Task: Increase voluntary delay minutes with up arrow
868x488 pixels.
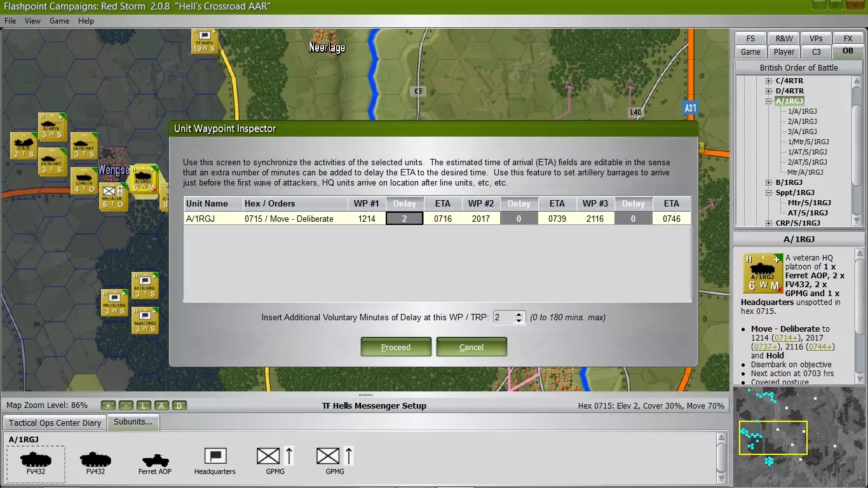Action: click(519, 314)
